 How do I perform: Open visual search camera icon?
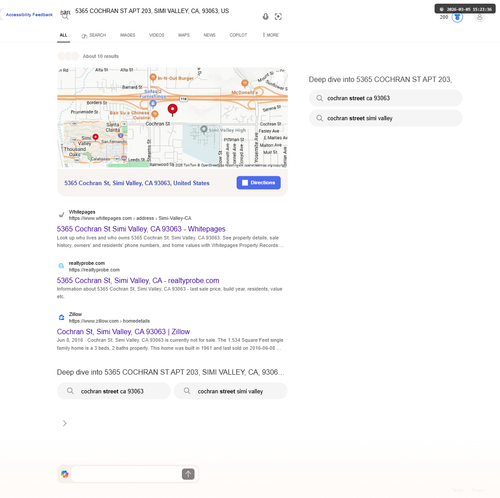pos(278,16)
